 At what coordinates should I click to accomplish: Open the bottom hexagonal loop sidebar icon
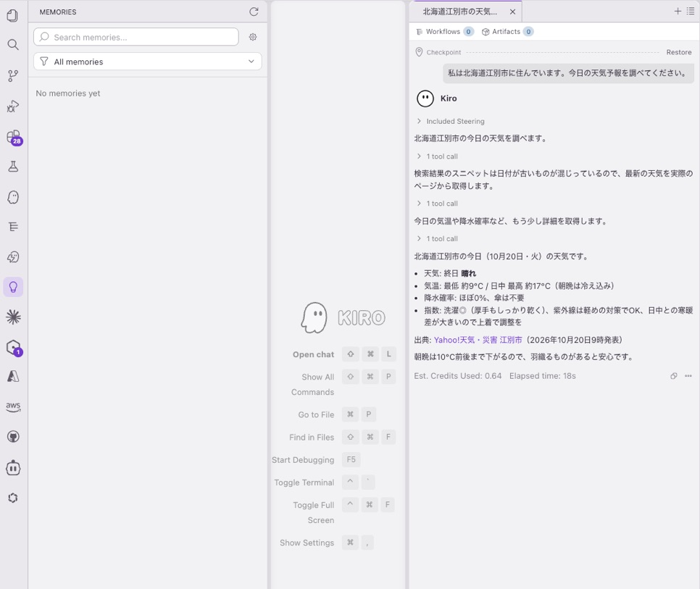[13, 498]
